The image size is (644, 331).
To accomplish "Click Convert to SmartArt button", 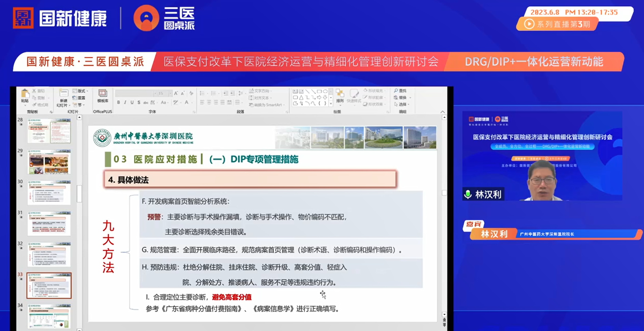I will pos(266,105).
